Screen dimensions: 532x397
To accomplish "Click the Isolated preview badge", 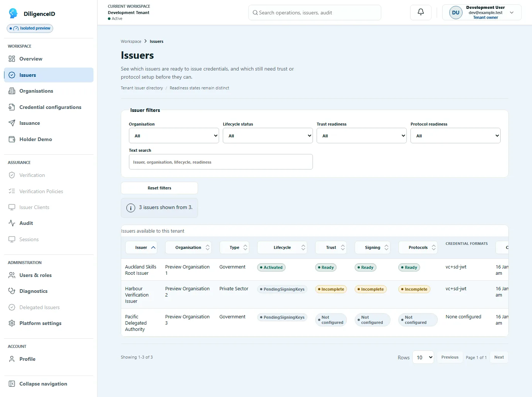I will pyautogui.click(x=30, y=28).
